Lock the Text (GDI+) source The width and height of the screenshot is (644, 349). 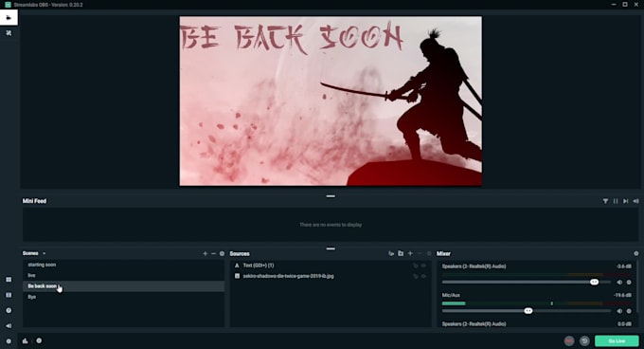[x=416, y=266]
